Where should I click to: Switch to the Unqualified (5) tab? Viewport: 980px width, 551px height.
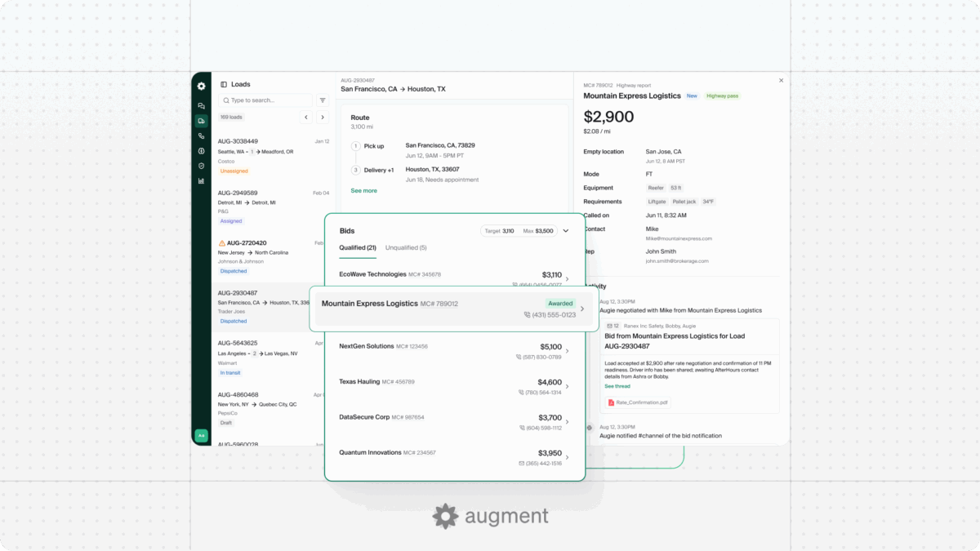pyautogui.click(x=406, y=247)
